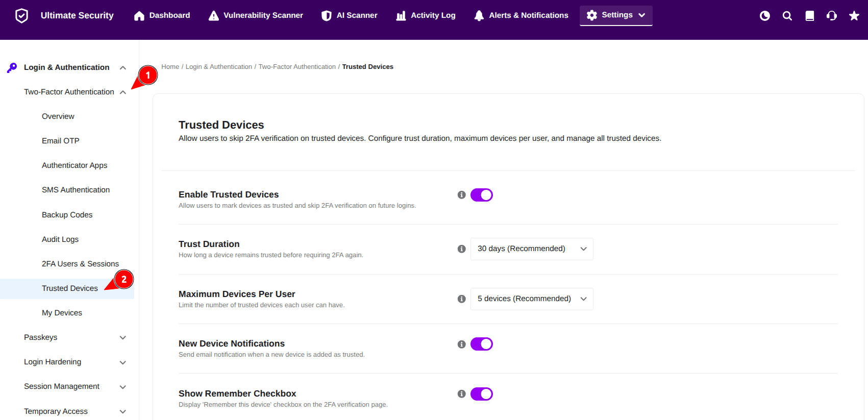Click the Activity Log chart icon

coord(401,16)
